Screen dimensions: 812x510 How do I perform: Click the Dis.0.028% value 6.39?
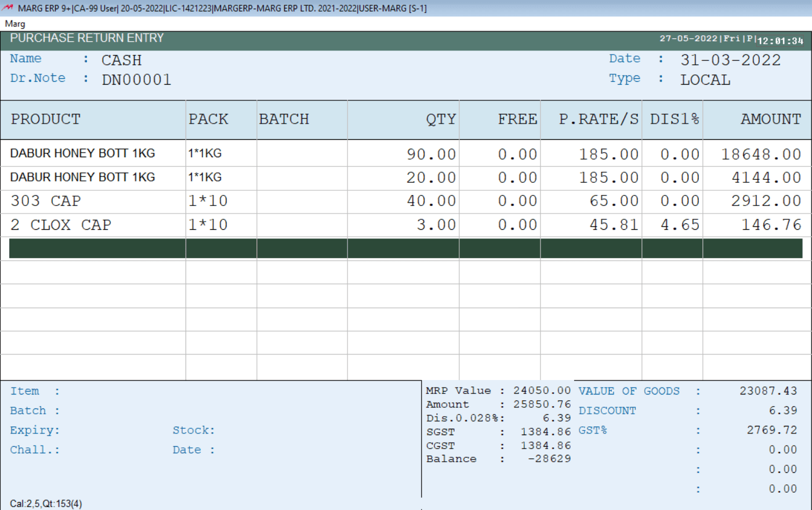pos(557,418)
